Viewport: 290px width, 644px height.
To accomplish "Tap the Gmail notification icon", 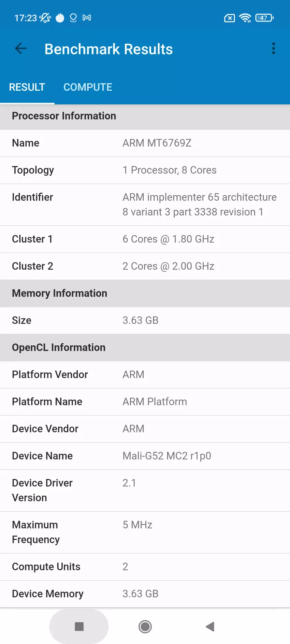I will click(x=87, y=18).
